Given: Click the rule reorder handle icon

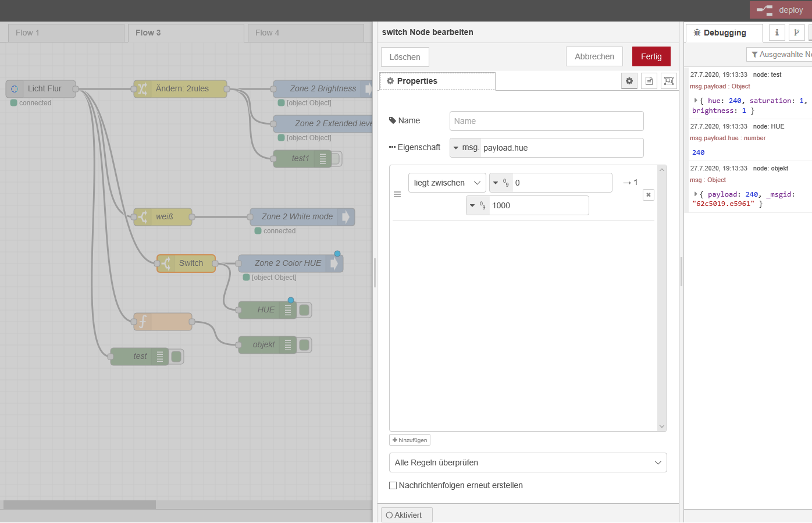Looking at the screenshot, I should [x=397, y=194].
